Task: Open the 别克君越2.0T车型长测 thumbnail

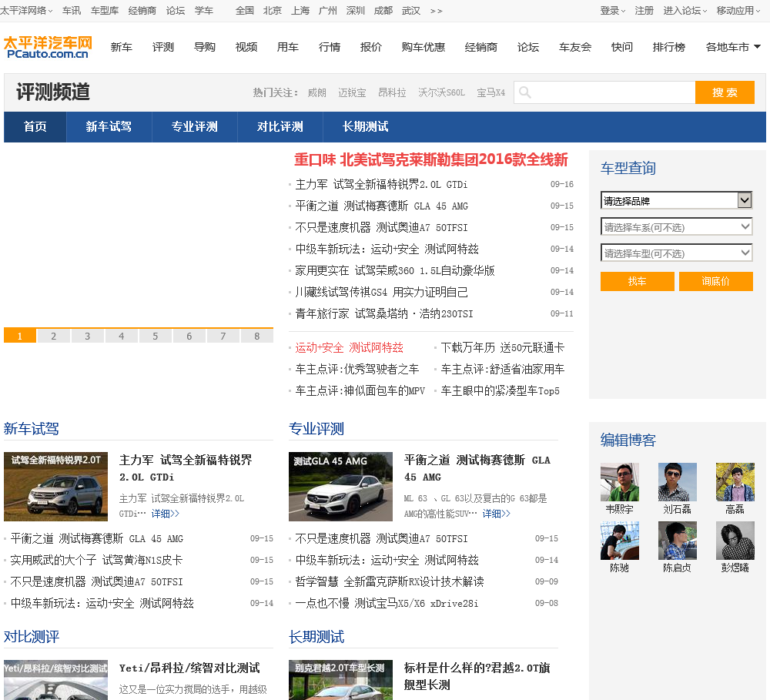Action: [x=340, y=680]
